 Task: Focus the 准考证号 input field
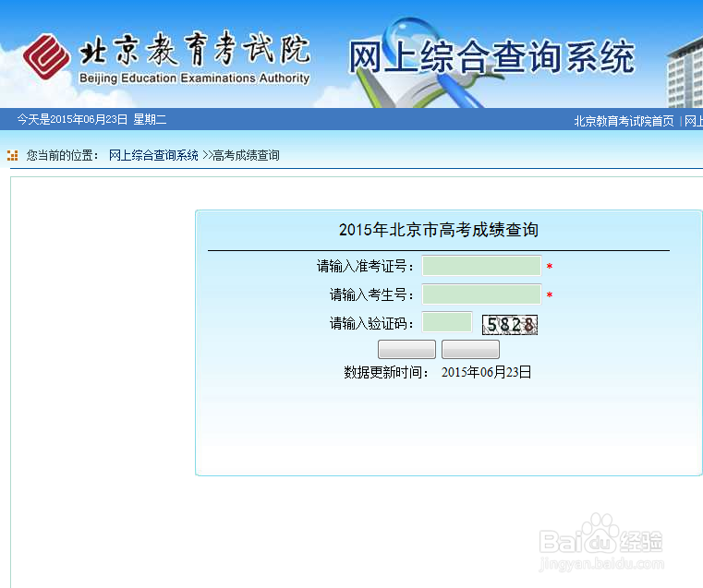(481, 266)
